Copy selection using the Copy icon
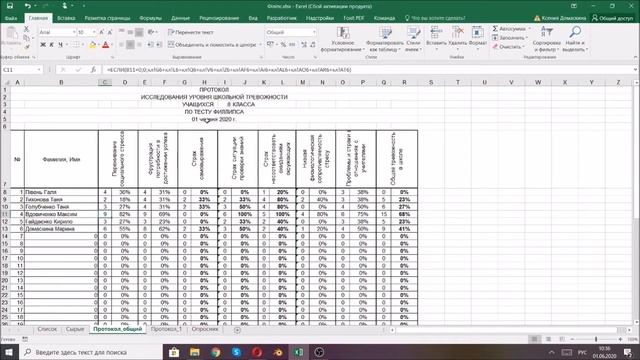 click(27, 38)
